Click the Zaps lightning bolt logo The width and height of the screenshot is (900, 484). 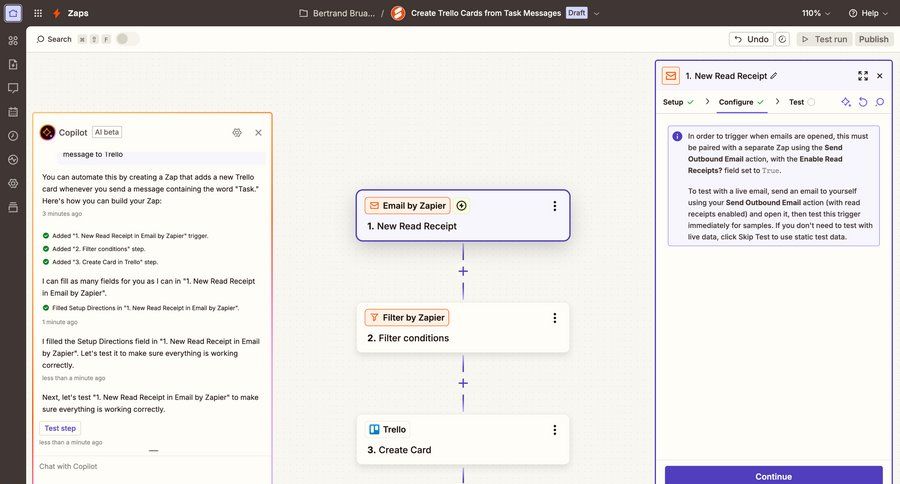click(x=56, y=13)
